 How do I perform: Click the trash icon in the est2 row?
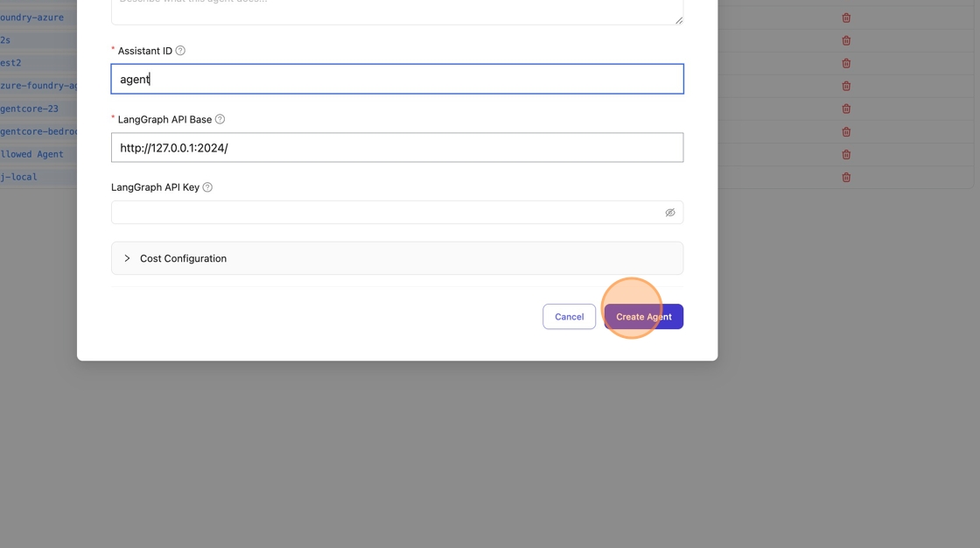tap(846, 63)
